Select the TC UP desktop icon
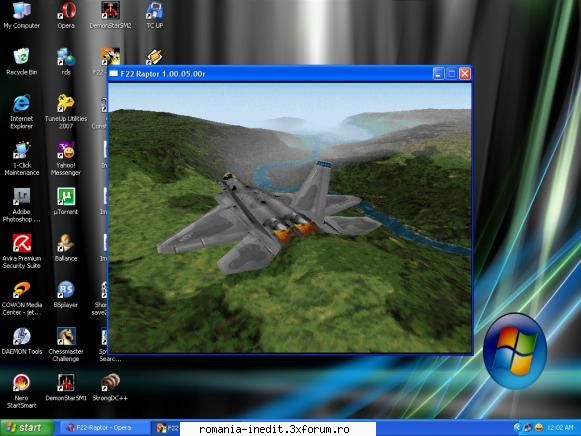Screen dimensions: 581x436 (x=155, y=15)
